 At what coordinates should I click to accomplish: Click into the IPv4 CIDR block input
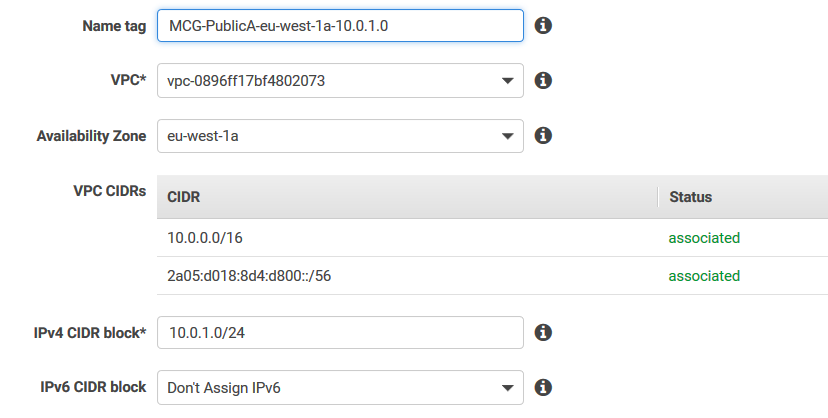click(x=340, y=332)
